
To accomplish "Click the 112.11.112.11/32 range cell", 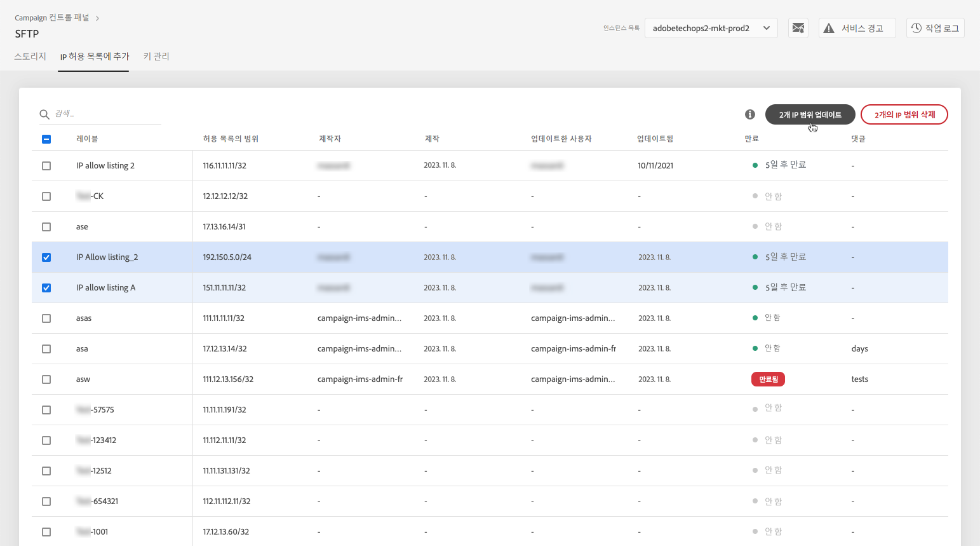I will [227, 502].
